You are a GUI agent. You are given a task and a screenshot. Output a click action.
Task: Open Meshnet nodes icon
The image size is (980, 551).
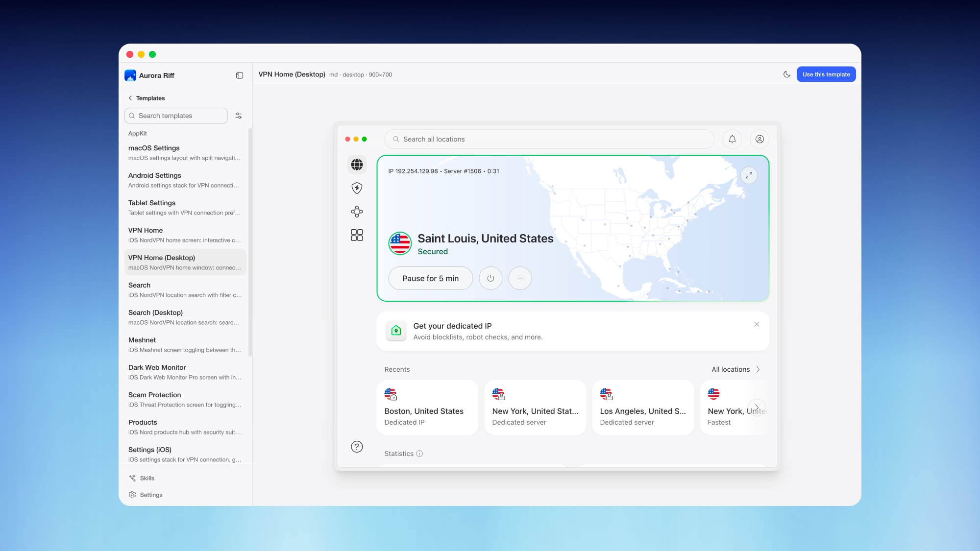[x=357, y=212]
